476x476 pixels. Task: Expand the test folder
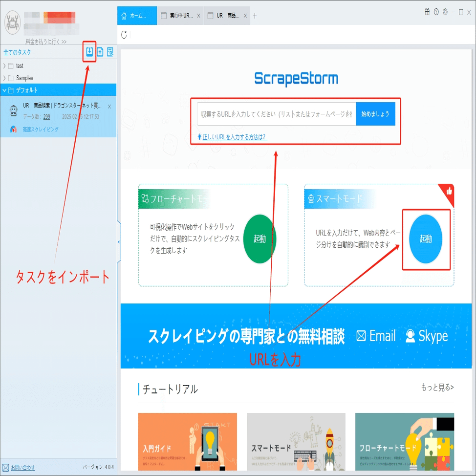[4, 66]
